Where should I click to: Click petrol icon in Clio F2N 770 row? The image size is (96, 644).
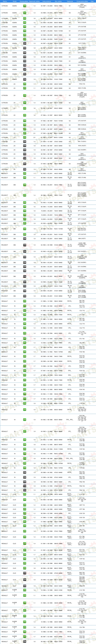25,555
